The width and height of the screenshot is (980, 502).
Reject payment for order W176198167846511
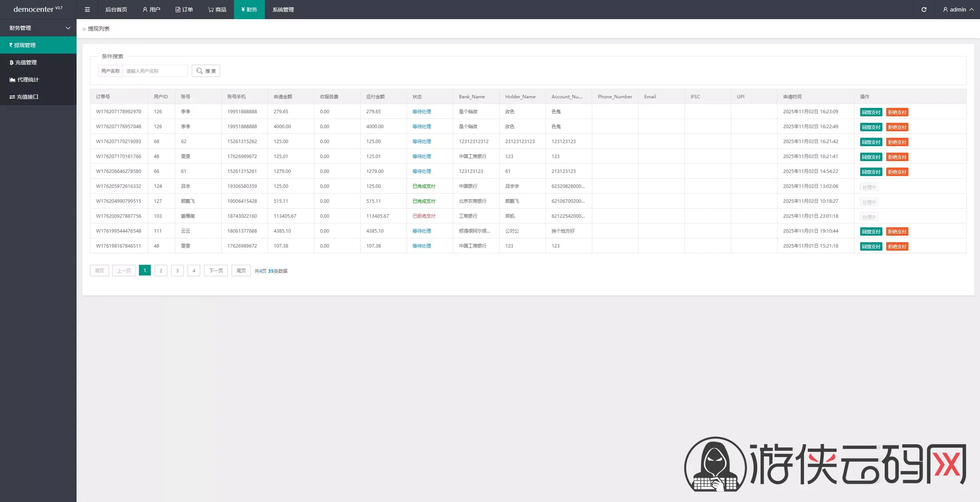[x=897, y=246]
